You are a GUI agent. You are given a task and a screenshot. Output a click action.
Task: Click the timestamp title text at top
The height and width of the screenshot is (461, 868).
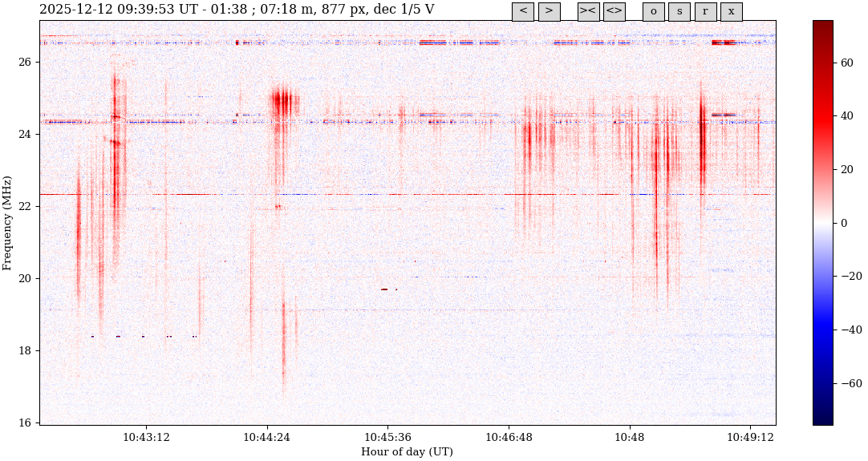pos(237,10)
